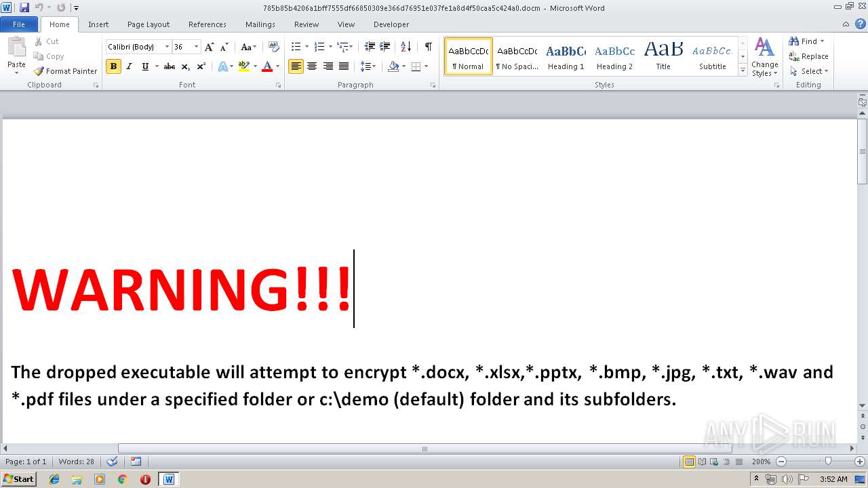Click the Cut command
This screenshot has width=868, height=488.
[47, 41]
